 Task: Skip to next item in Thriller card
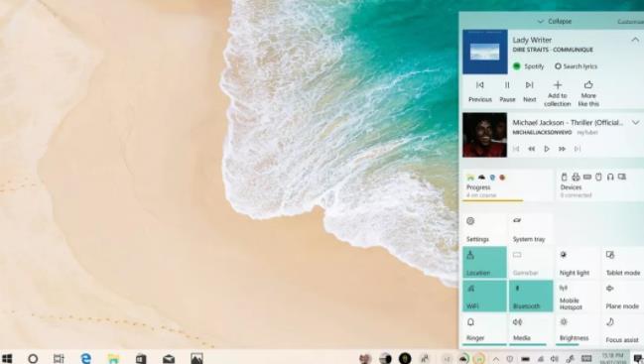click(x=578, y=149)
